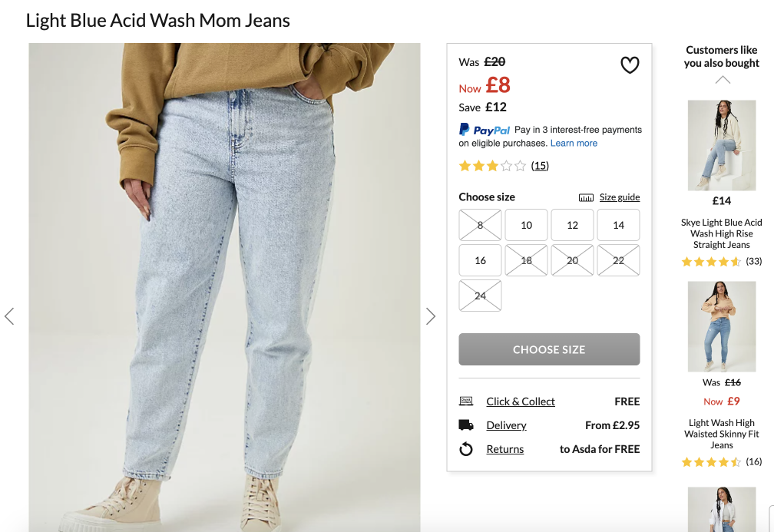Add jeans to wishlist with heart icon
The width and height of the screenshot is (774, 532).
click(630, 64)
